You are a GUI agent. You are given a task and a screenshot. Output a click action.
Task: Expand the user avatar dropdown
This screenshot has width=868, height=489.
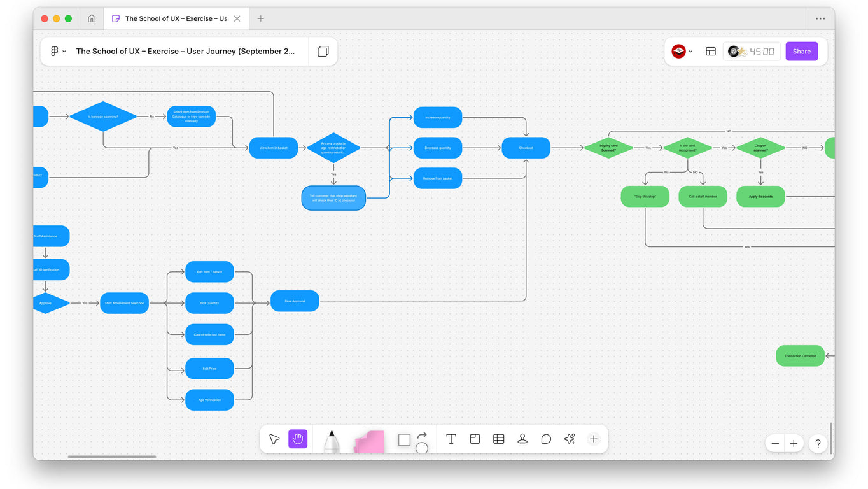click(x=683, y=52)
